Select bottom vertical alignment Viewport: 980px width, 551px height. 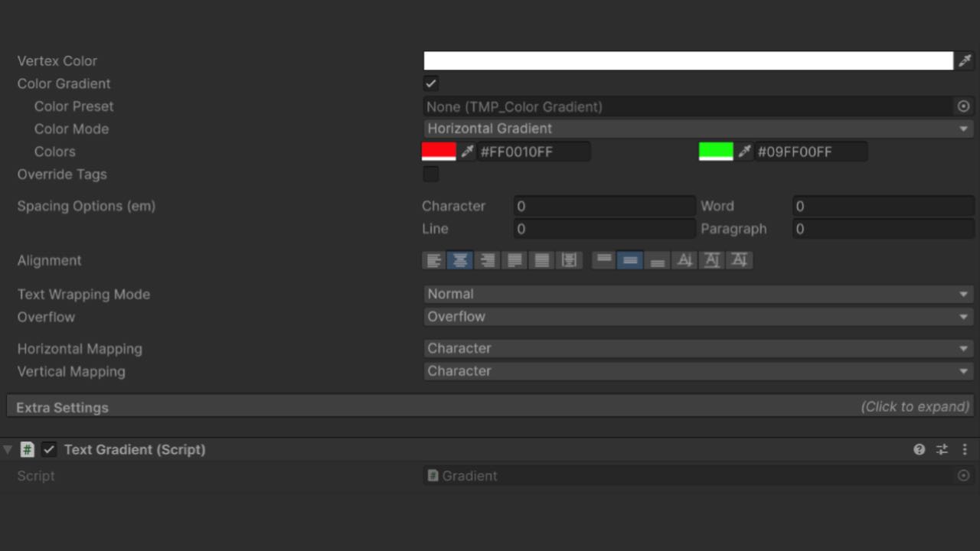point(658,260)
